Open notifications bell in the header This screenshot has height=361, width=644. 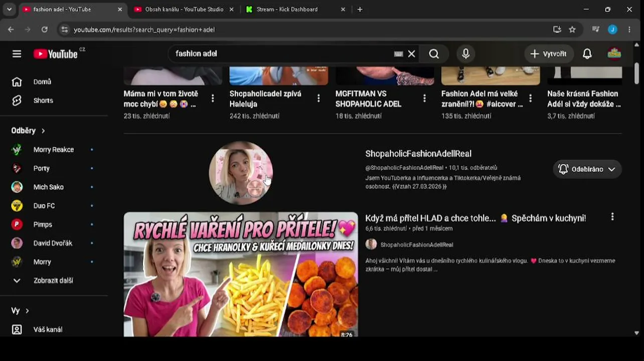(x=587, y=54)
